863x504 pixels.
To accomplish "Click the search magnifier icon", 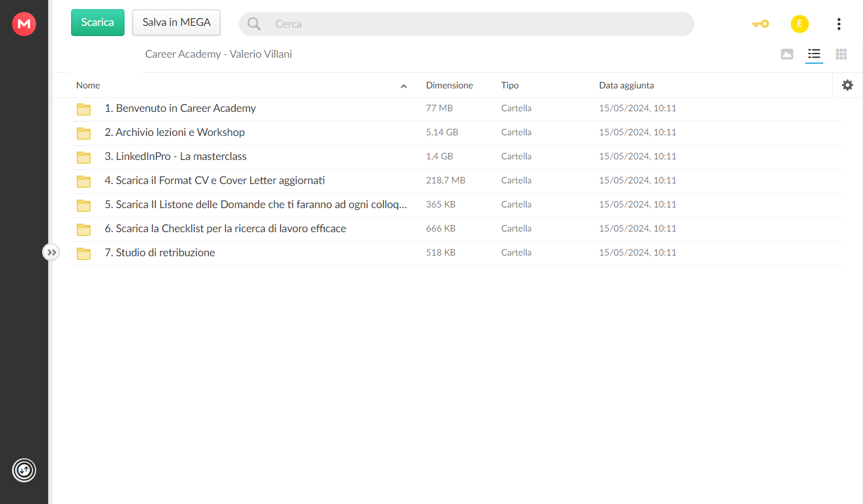I will pos(254,24).
